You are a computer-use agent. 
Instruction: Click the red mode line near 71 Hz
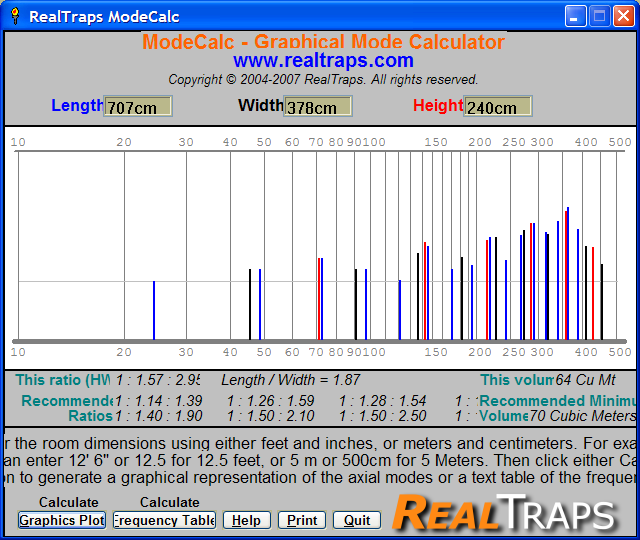coord(319,299)
